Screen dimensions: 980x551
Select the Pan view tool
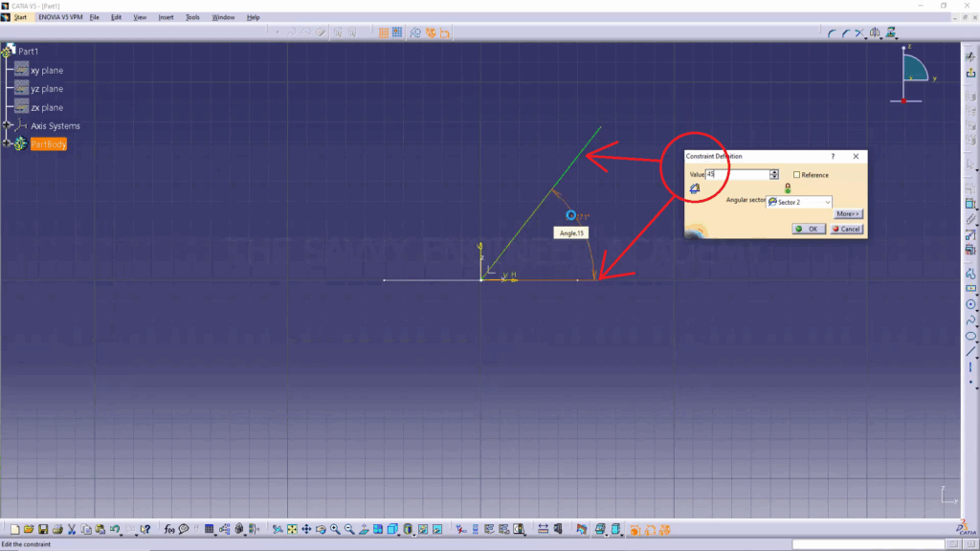point(306,529)
